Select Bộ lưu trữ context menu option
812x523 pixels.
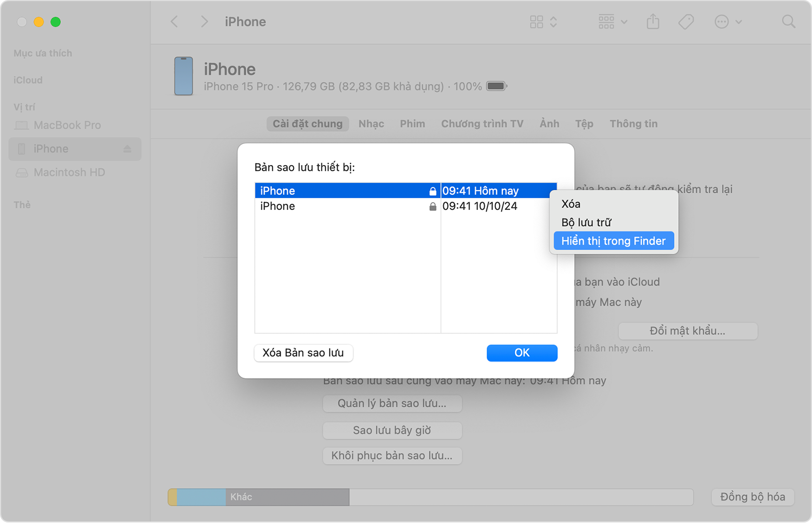(586, 222)
